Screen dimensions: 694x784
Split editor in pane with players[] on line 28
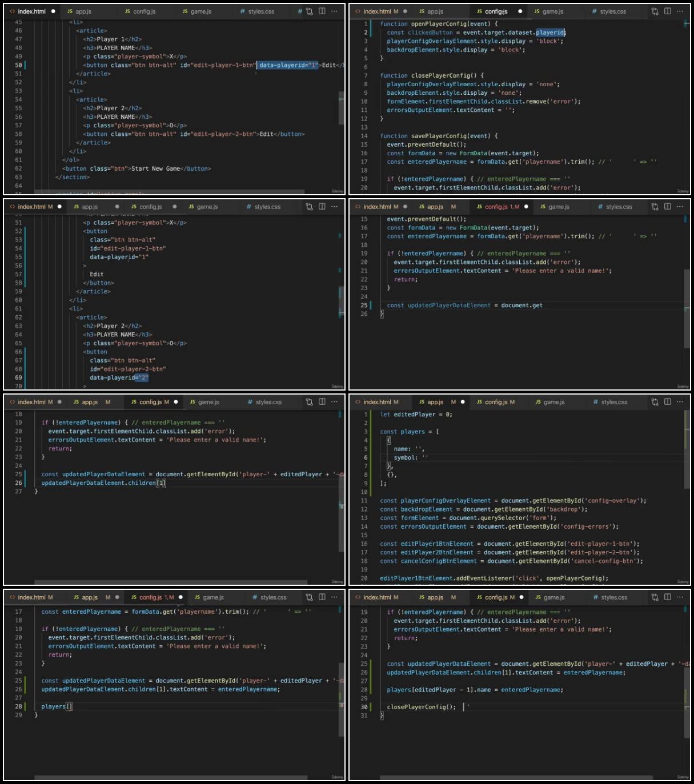(322, 597)
